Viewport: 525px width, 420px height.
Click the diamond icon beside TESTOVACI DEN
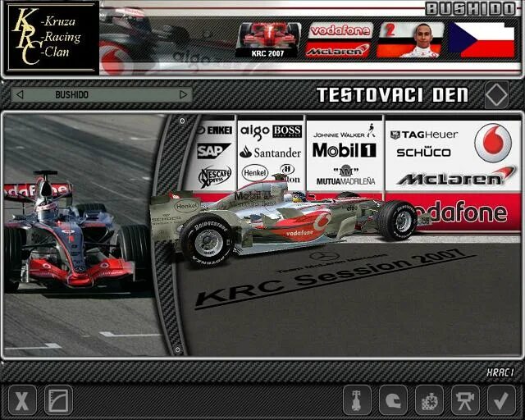tap(496, 95)
